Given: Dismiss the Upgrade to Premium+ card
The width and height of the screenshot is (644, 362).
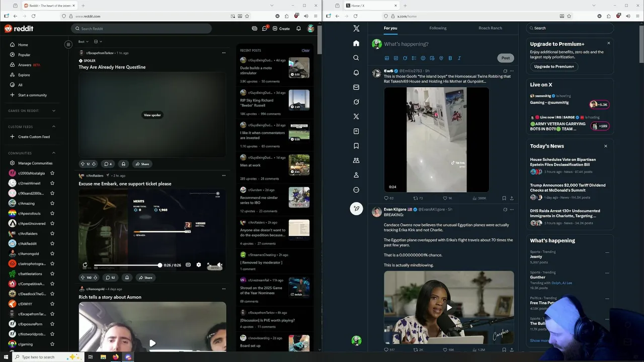Looking at the screenshot, I should [x=608, y=43].
